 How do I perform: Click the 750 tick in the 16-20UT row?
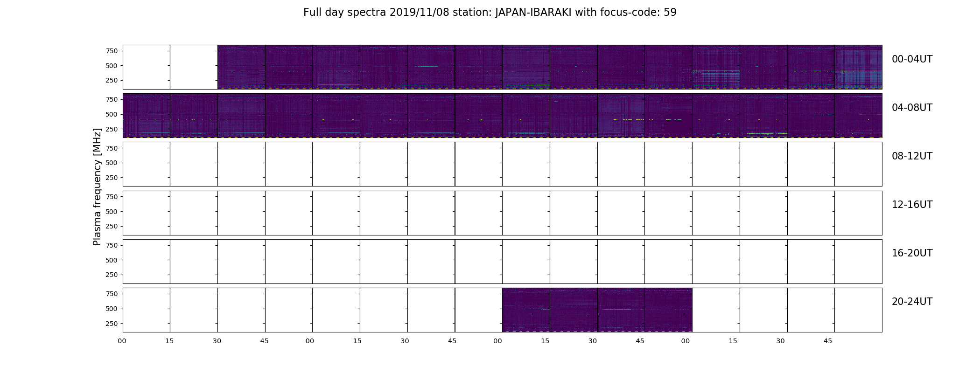(x=112, y=245)
